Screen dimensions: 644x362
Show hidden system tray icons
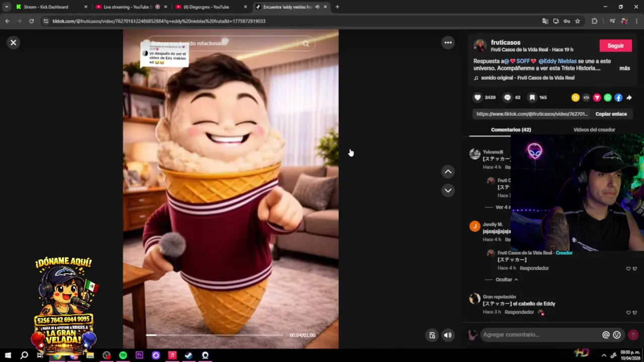pos(604,355)
